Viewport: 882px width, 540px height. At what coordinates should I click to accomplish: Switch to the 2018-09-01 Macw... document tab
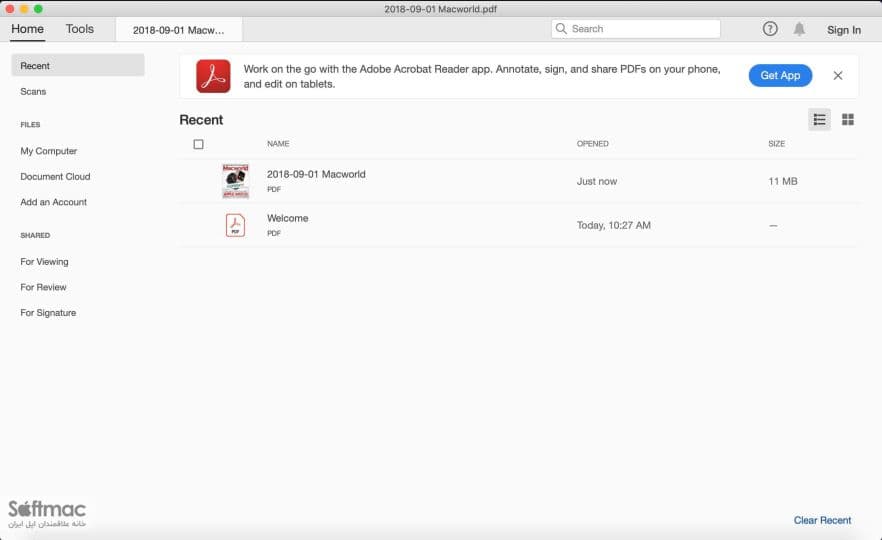pyautogui.click(x=179, y=30)
